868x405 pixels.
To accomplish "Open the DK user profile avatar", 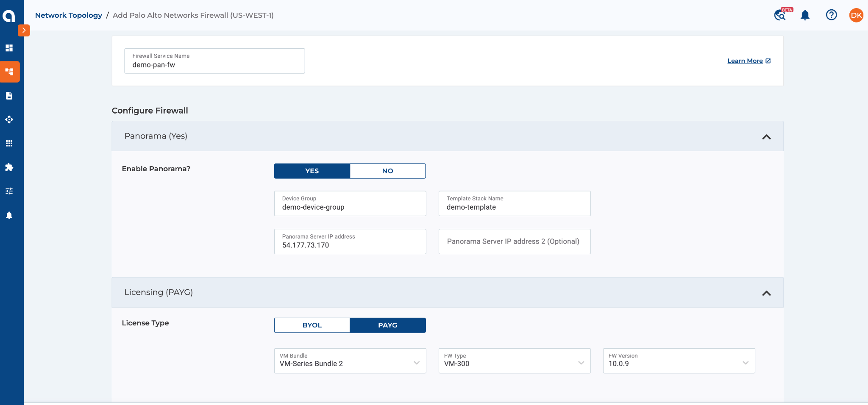I will point(856,15).
